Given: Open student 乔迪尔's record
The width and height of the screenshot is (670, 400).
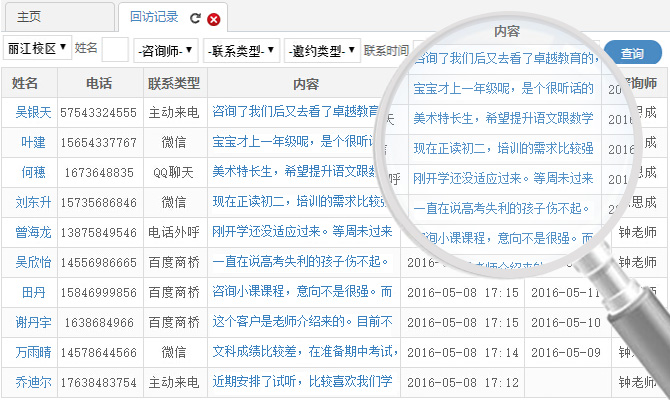Looking at the screenshot, I should [33, 382].
